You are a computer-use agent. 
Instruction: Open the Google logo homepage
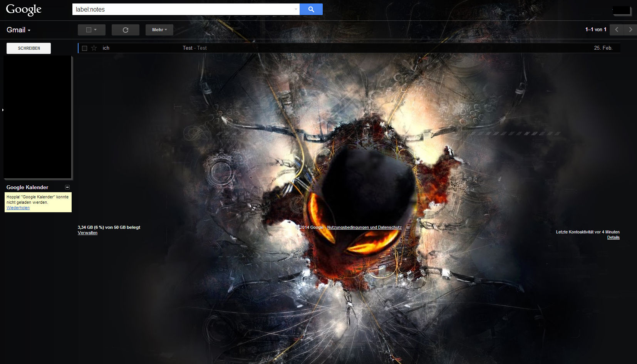23,10
